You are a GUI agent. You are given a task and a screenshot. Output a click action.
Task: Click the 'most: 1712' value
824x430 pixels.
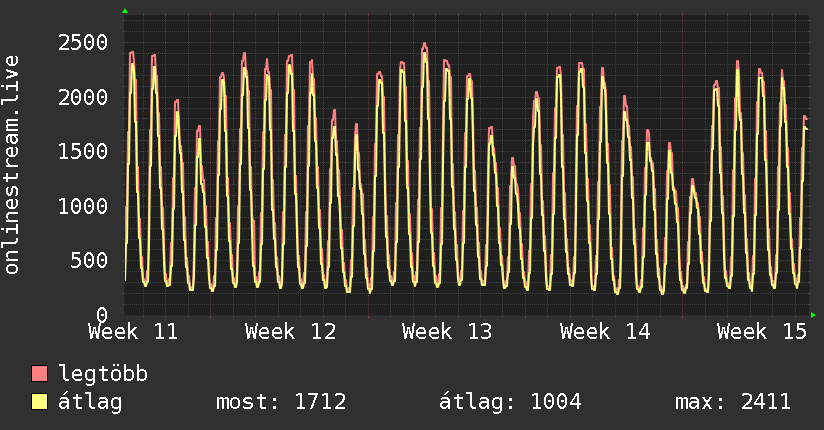click(281, 402)
